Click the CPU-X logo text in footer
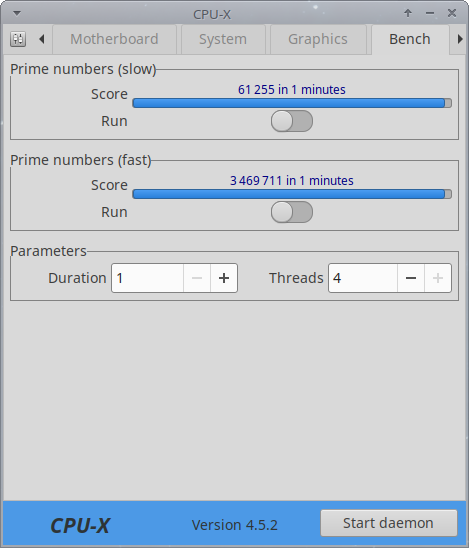 (80, 525)
